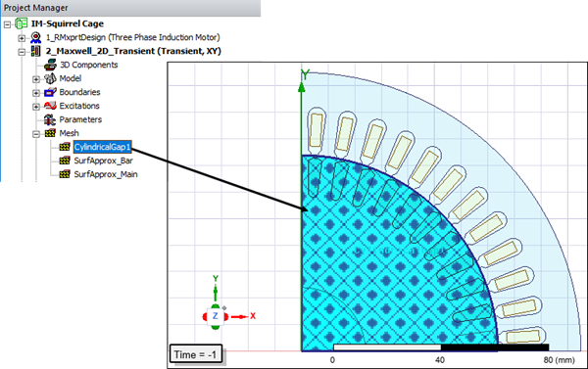Select the CylindricalGap1 mesh operation
Viewport: 588px width, 369px height.
(102, 147)
